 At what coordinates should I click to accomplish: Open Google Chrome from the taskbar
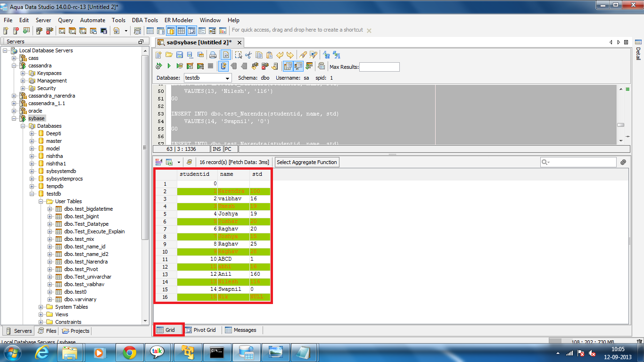coord(130,352)
